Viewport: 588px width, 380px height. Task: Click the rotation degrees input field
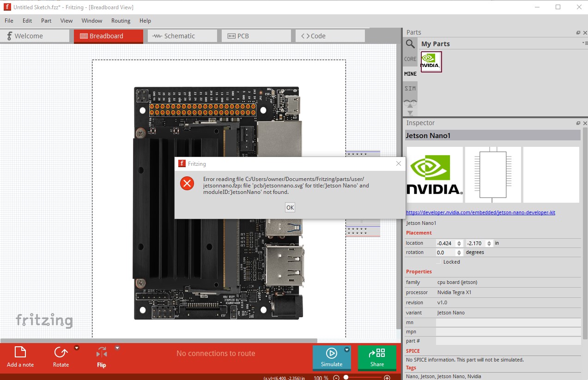point(446,253)
